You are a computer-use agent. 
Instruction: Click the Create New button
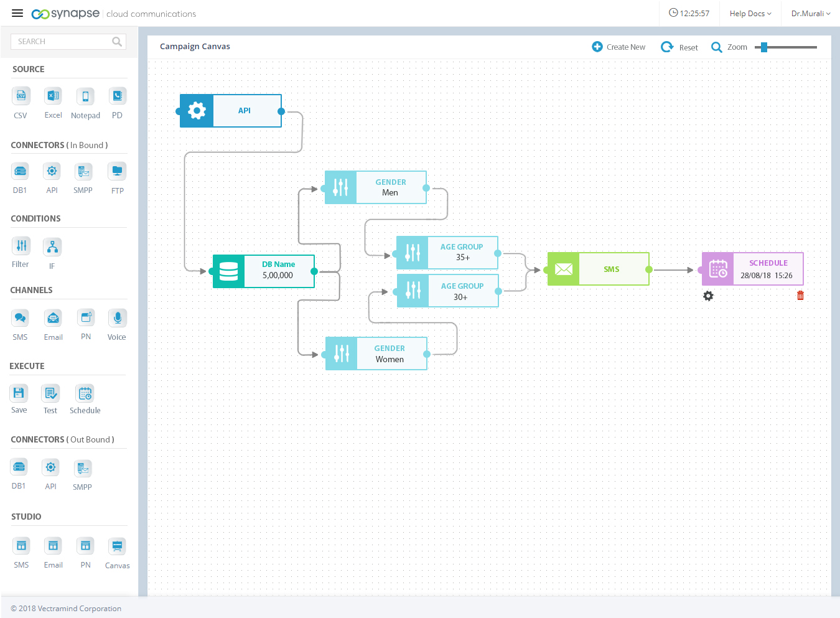tap(618, 47)
